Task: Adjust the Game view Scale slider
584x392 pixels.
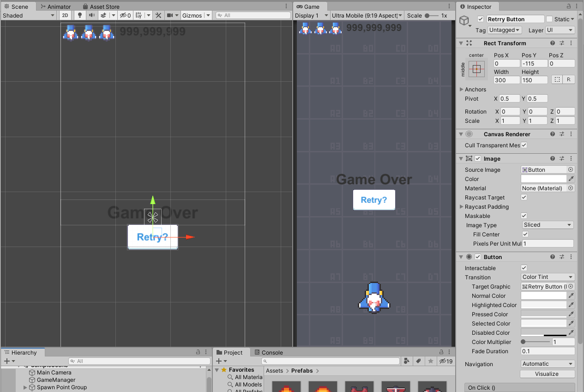Action: click(431, 15)
